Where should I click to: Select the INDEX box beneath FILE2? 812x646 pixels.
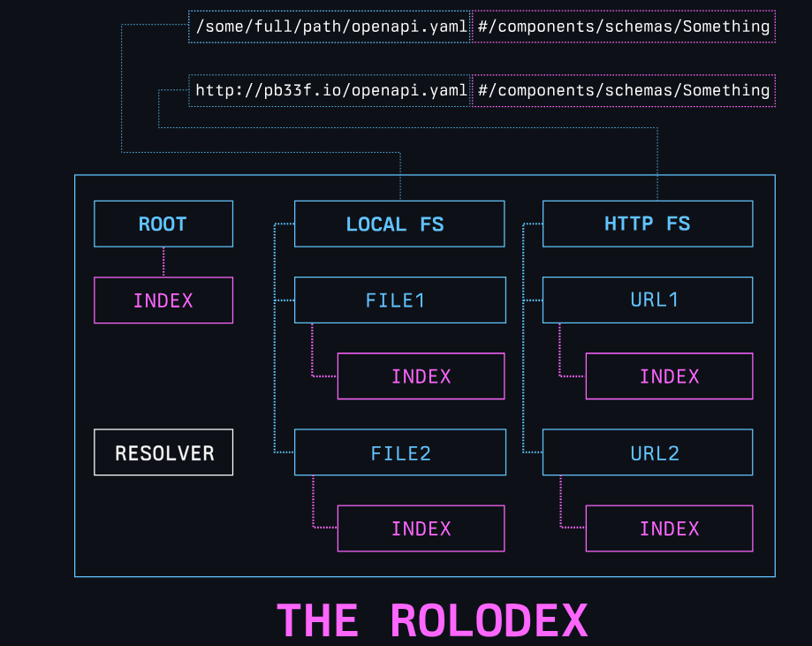(x=421, y=528)
